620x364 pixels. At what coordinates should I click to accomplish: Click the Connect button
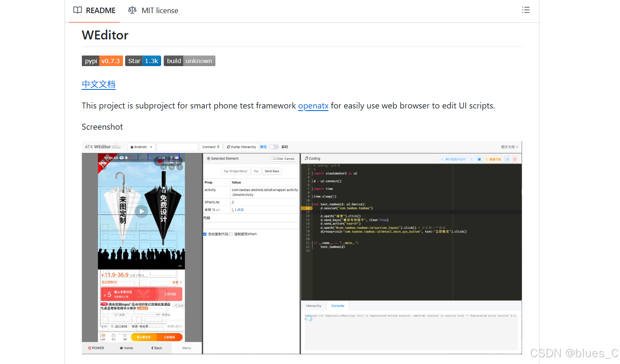pyautogui.click(x=211, y=147)
